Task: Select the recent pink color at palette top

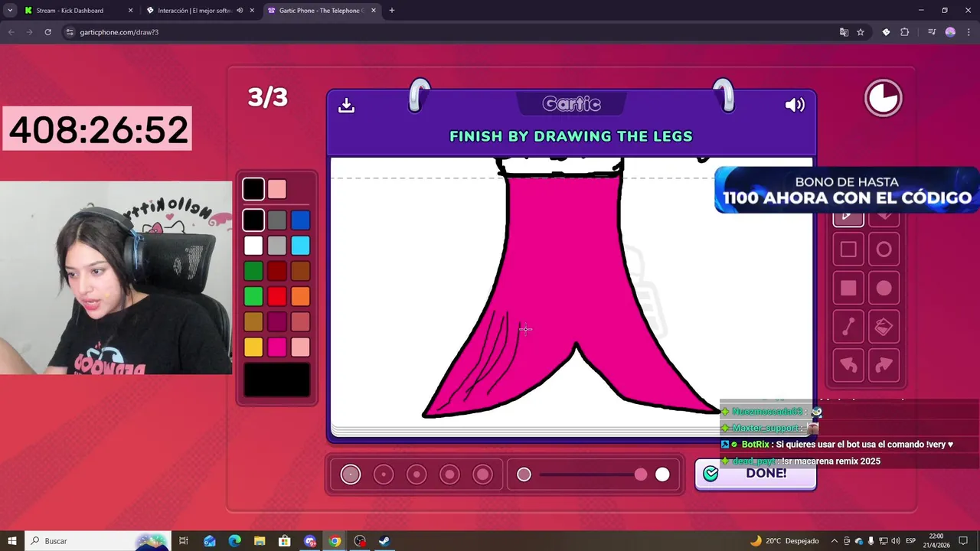Action: pyautogui.click(x=277, y=188)
